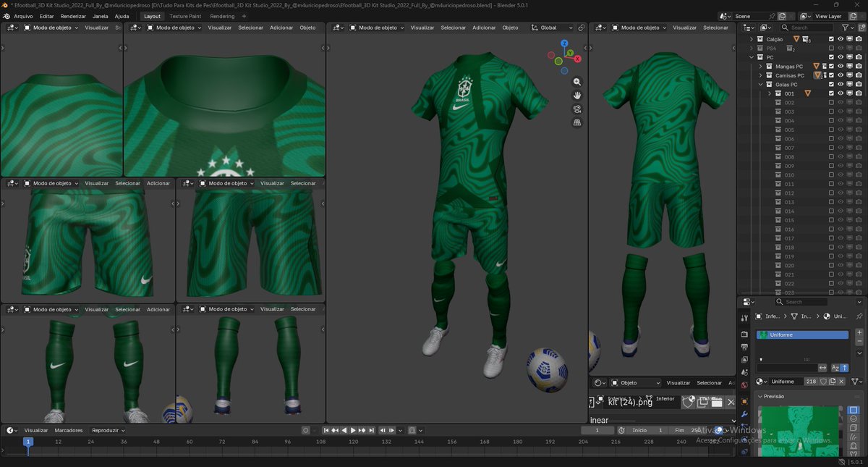The height and width of the screenshot is (467, 868).
Task: Click the outliner search field
Action: click(x=807, y=28)
